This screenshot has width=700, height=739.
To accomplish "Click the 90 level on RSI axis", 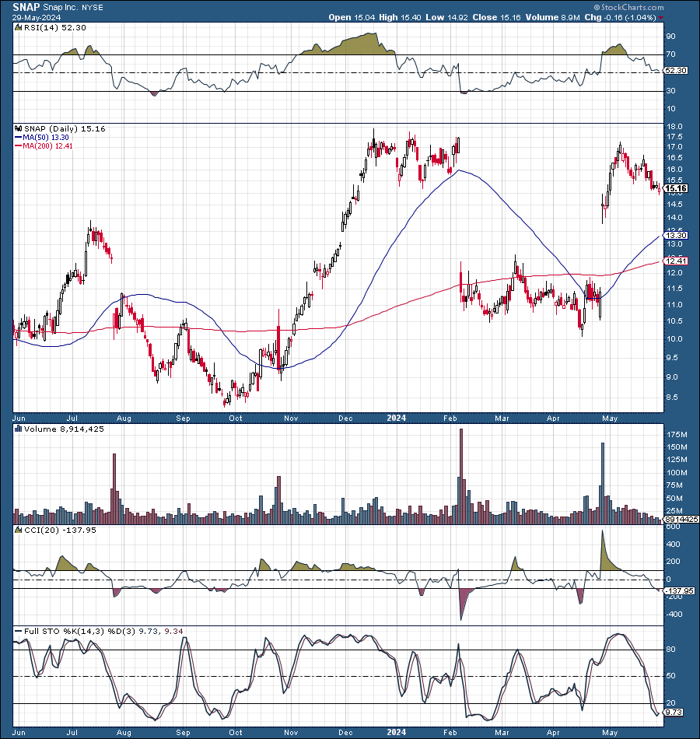I will (x=670, y=37).
